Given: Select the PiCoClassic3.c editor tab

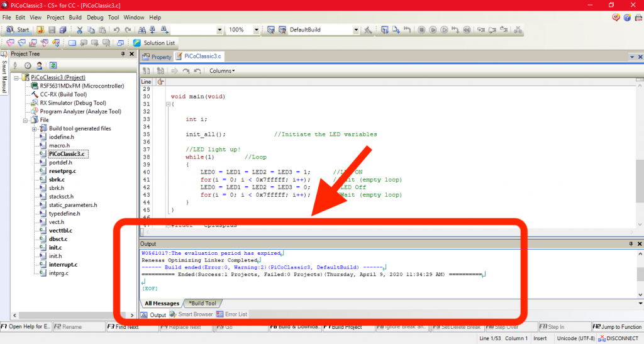Looking at the screenshot, I should (x=199, y=56).
